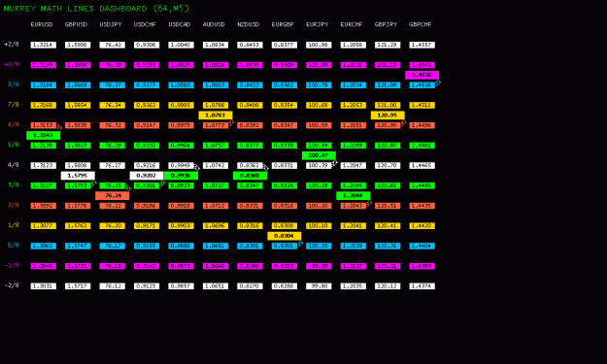
Task: Click the EURJPY 1/8 cell 100.10
Action: (x=319, y=226)
